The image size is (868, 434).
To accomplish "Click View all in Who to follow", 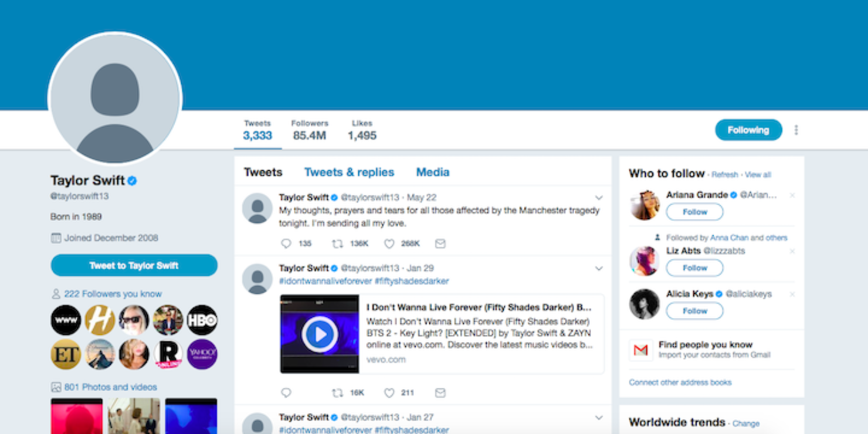I will pyautogui.click(x=758, y=175).
